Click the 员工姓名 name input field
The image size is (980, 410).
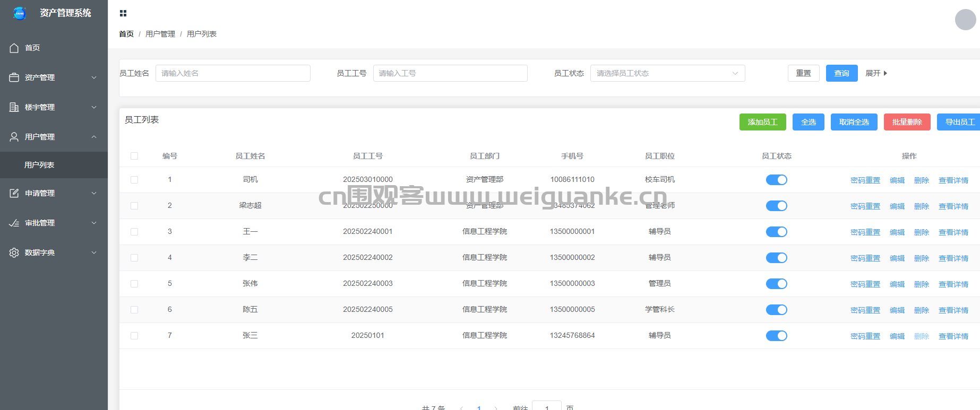pos(233,73)
